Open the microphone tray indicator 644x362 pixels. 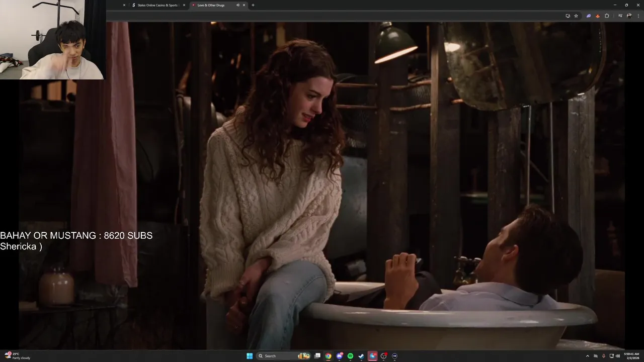603,356
